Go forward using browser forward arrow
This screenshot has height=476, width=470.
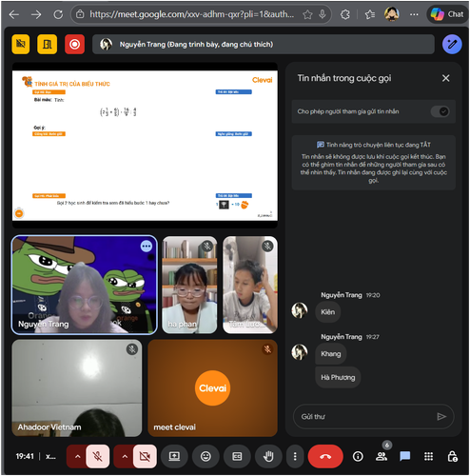point(36,14)
